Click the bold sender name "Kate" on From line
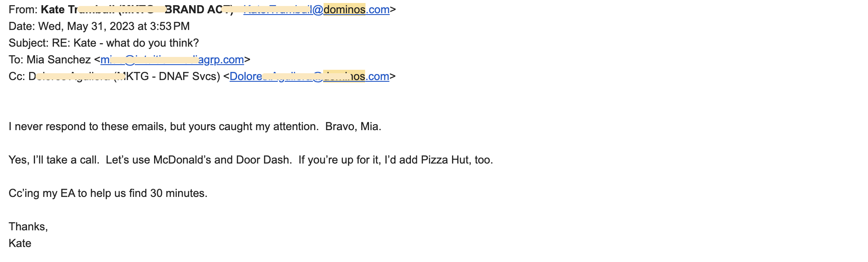 (x=52, y=9)
